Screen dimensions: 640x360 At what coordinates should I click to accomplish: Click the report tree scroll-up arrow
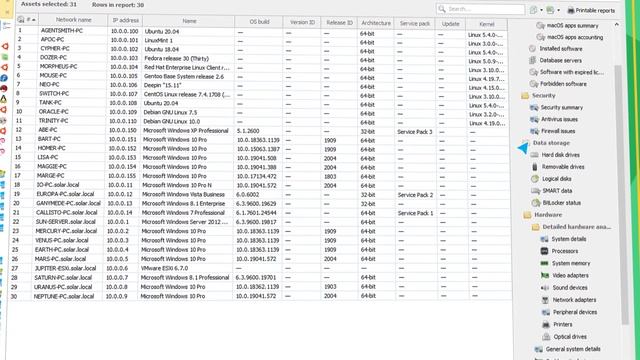(616, 25)
